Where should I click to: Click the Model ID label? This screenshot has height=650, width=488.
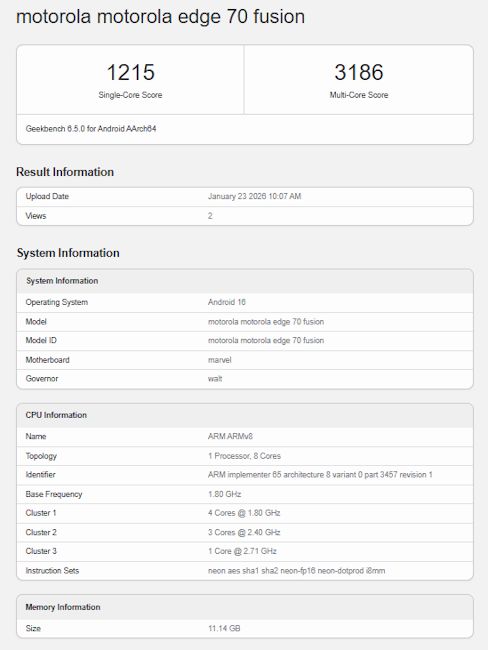[41, 340]
